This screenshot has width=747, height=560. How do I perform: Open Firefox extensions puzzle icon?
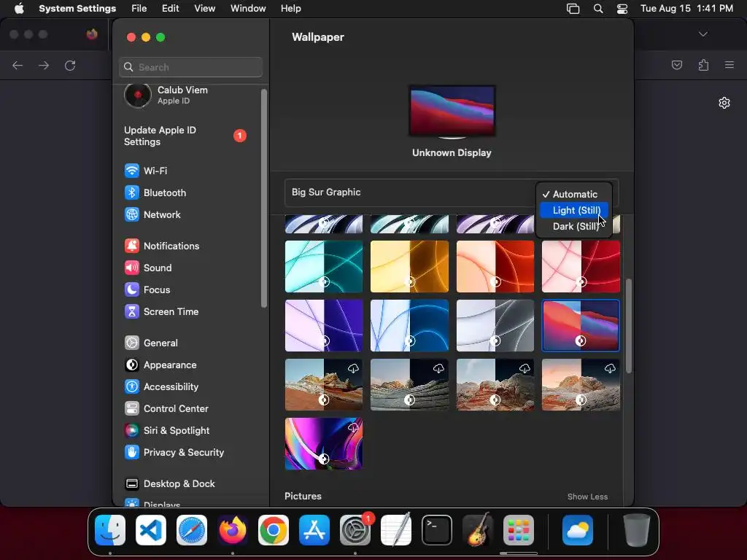703,65
